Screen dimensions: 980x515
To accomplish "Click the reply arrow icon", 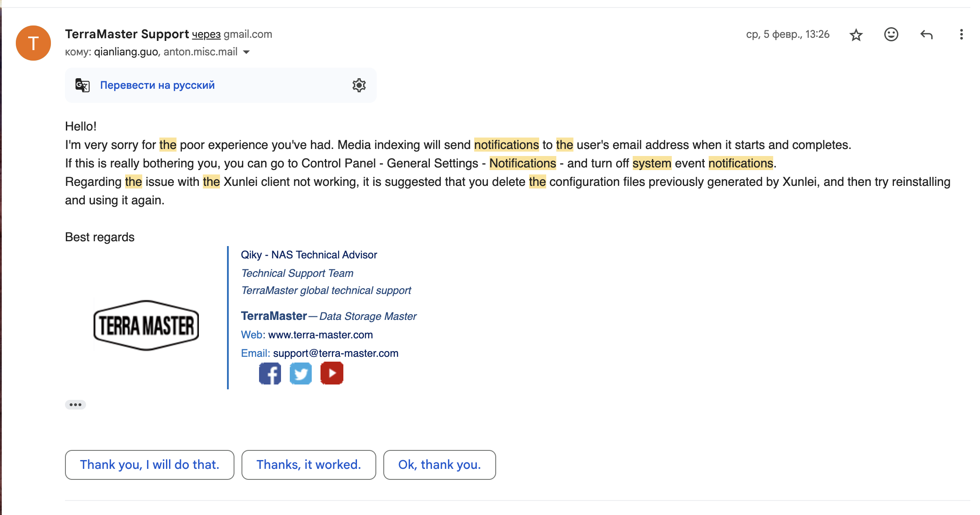I will tap(926, 34).
